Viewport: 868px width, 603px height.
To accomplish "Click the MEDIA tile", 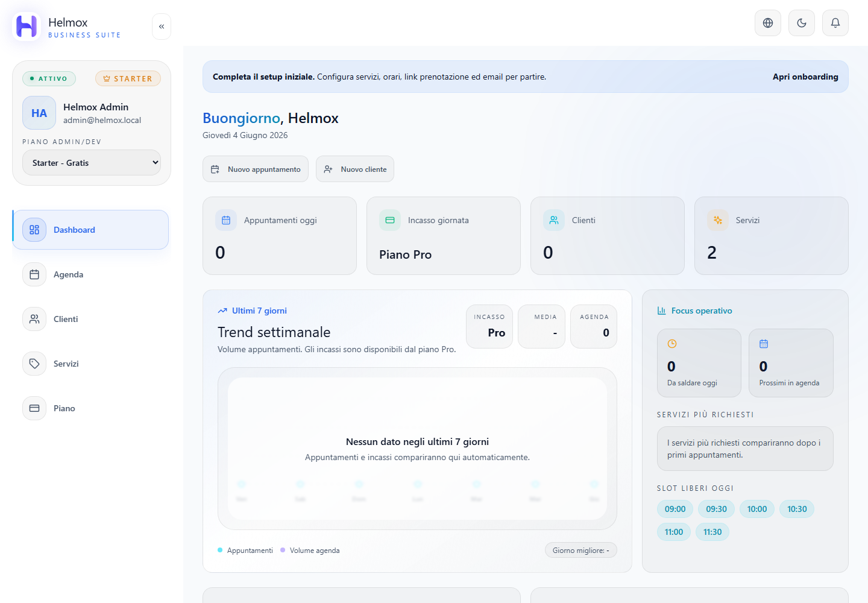I will [x=541, y=326].
